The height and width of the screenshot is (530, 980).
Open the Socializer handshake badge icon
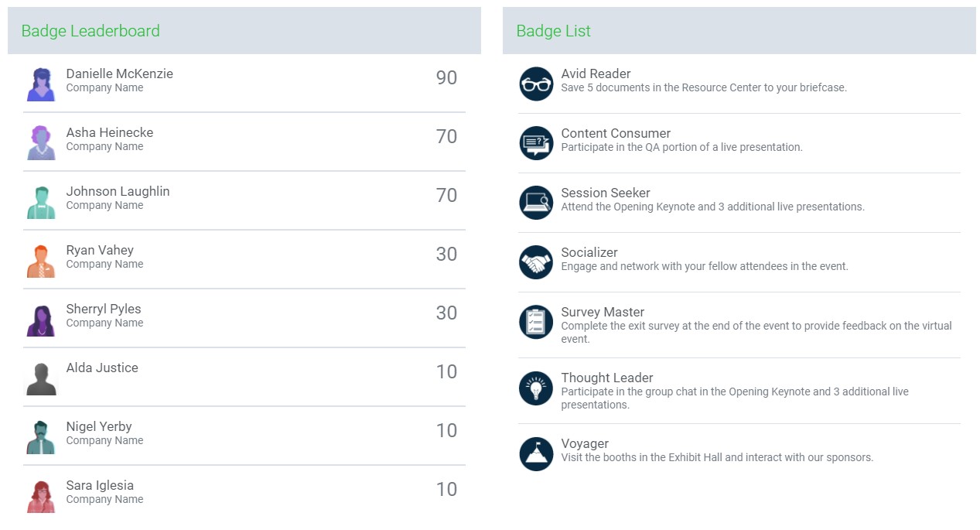[x=536, y=262]
